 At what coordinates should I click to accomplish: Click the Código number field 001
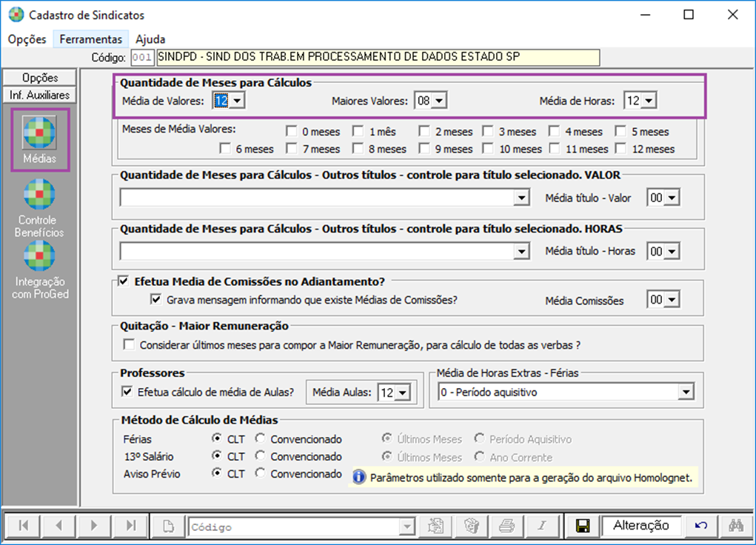(142, 58)
